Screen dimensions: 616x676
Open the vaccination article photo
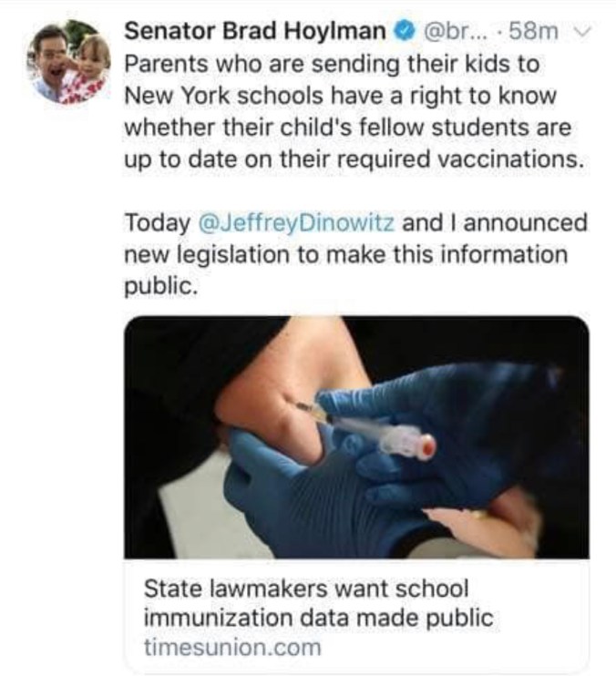[x=356, y=437]
